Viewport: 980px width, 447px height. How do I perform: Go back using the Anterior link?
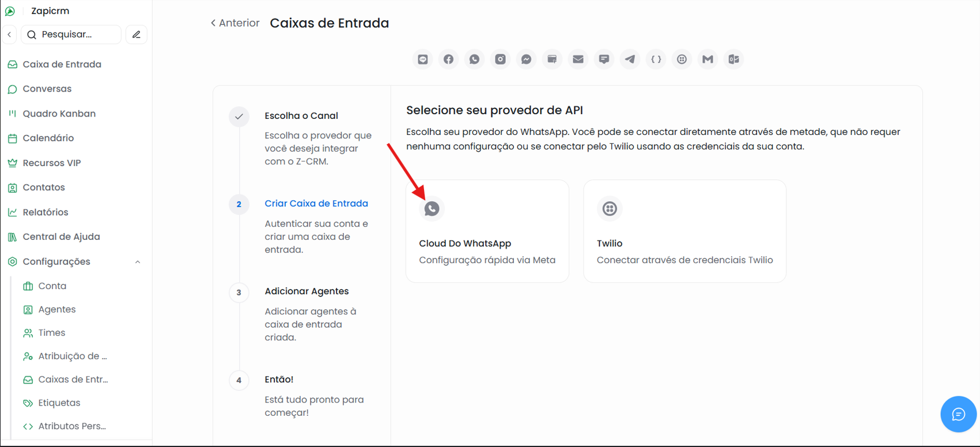click(235, 23)
